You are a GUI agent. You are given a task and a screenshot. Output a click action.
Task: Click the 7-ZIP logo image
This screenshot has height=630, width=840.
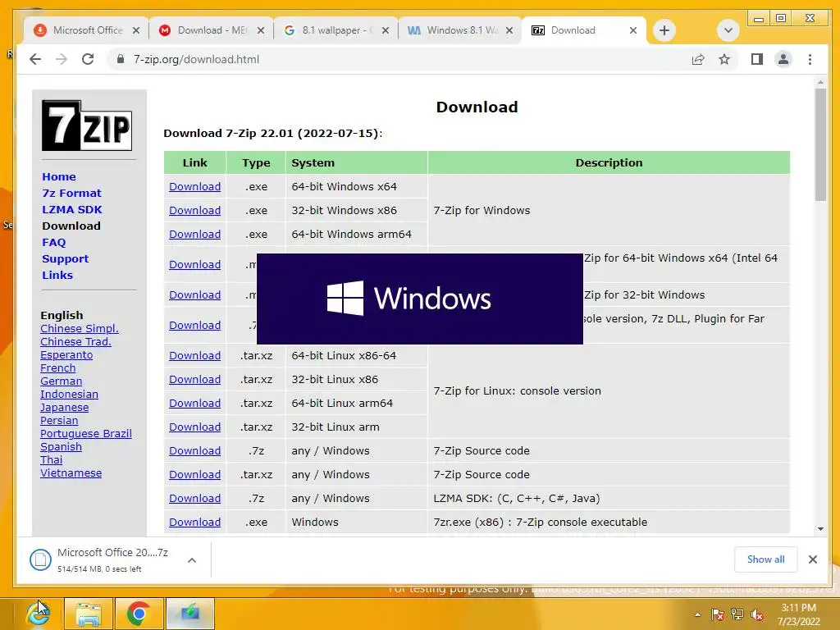[87, 126]
